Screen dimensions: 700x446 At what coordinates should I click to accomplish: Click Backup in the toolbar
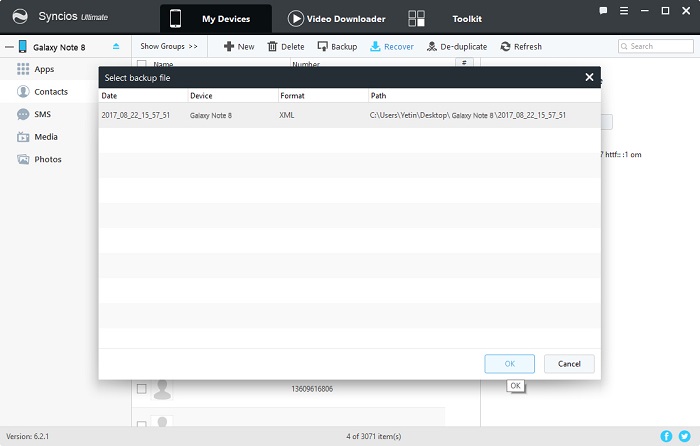point(337,46)
